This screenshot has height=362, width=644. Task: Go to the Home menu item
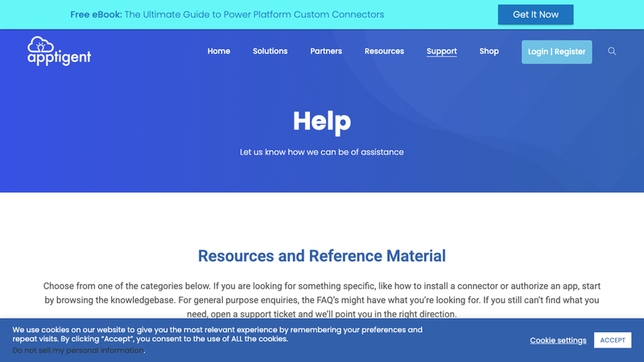coord(218,51)
